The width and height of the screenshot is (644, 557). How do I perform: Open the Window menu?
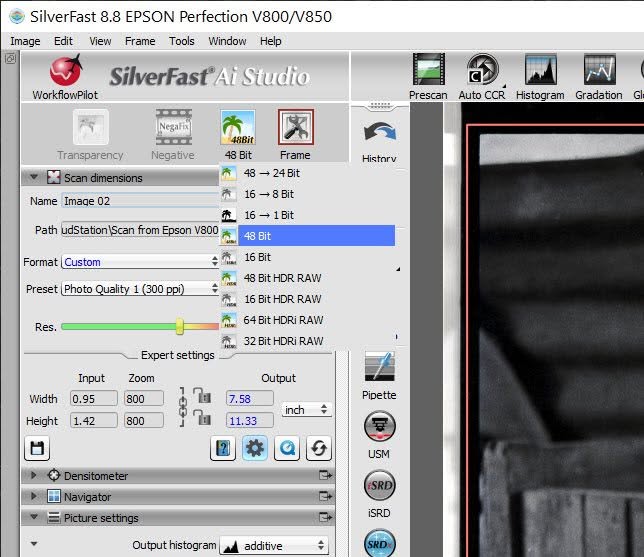click(227, 41)
